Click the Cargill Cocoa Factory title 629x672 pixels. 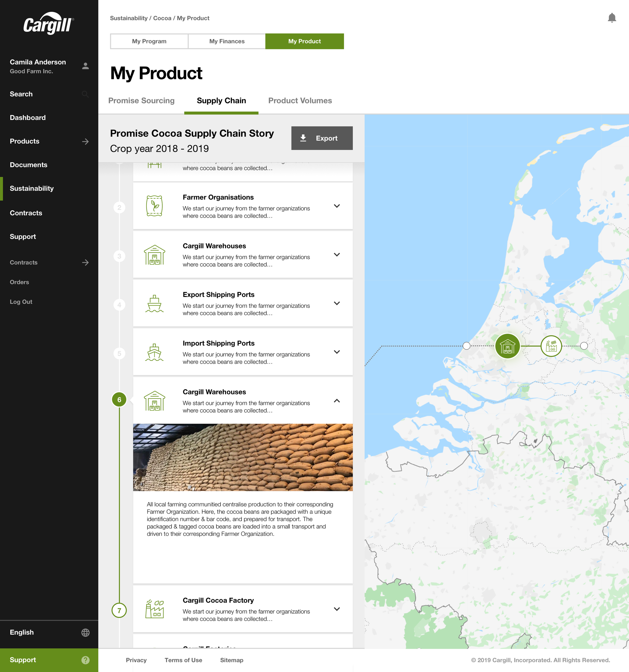tap(218, 600)
